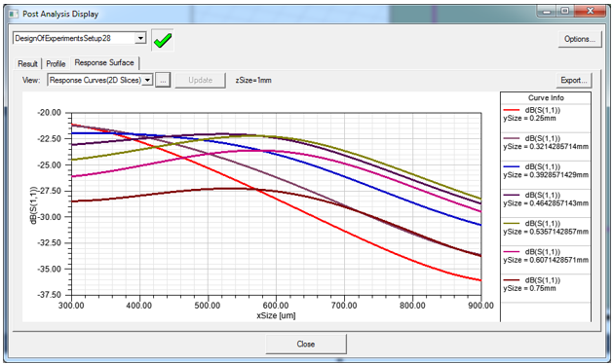
Task: Click the -30.00 y-axis tick value
Action: pos(50,217)
